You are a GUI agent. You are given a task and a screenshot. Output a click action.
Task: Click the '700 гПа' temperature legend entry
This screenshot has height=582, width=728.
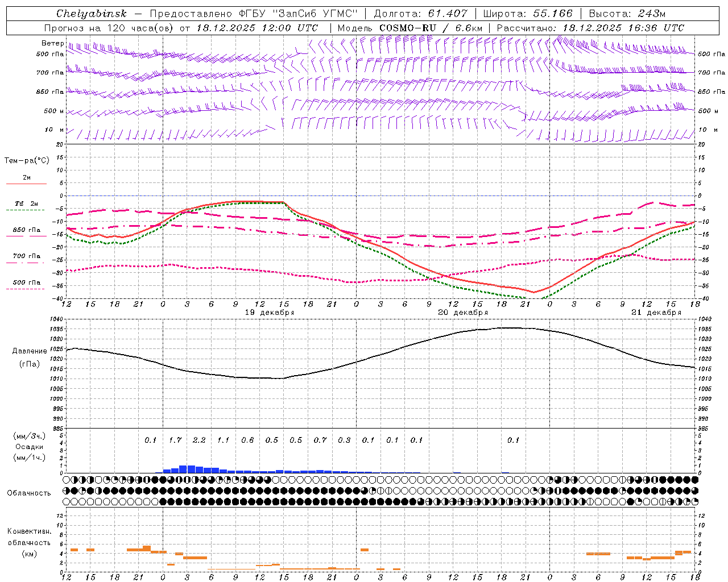pos(27,256)
